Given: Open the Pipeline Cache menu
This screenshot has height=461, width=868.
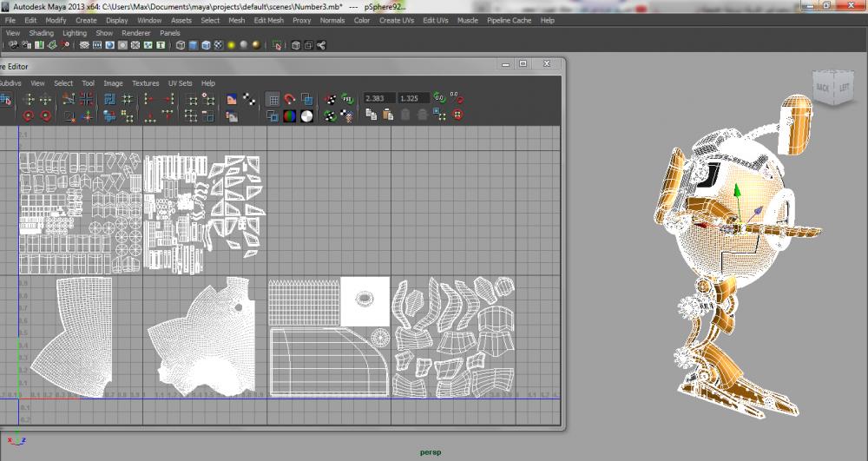Looking at the screenshot, I should (509, 21).
